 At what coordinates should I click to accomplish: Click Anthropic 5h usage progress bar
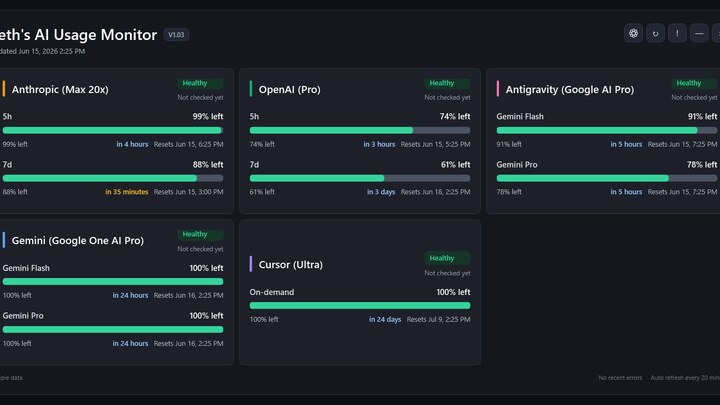click(x=113, y=130)
